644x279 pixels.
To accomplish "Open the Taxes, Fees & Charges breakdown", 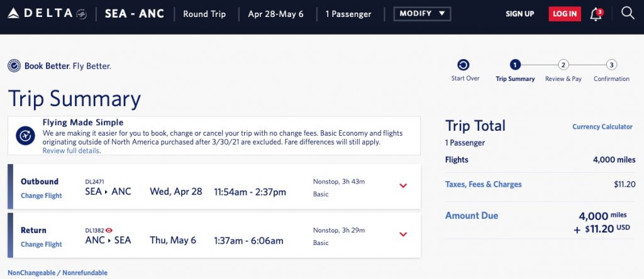I will click(x=483, y=185).
